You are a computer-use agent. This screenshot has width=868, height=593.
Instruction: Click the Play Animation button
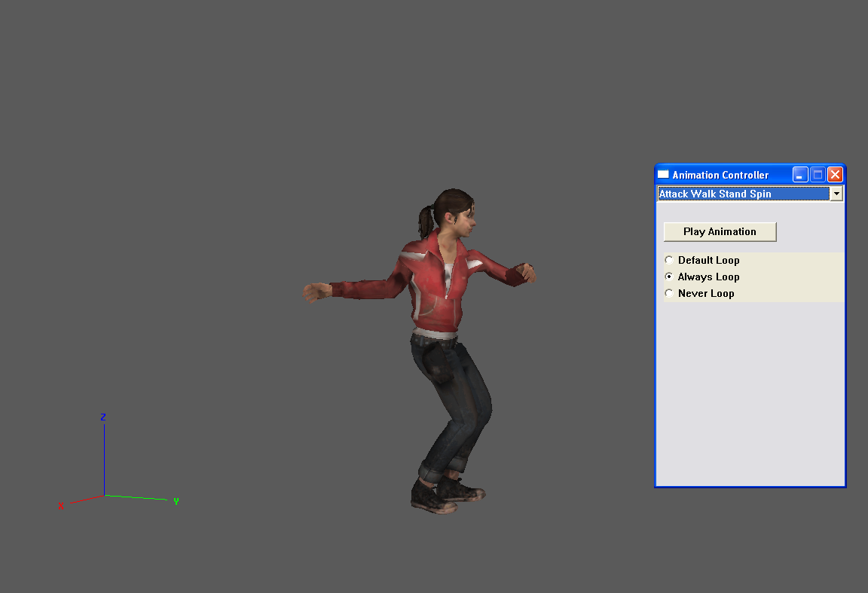click(720, 232)
